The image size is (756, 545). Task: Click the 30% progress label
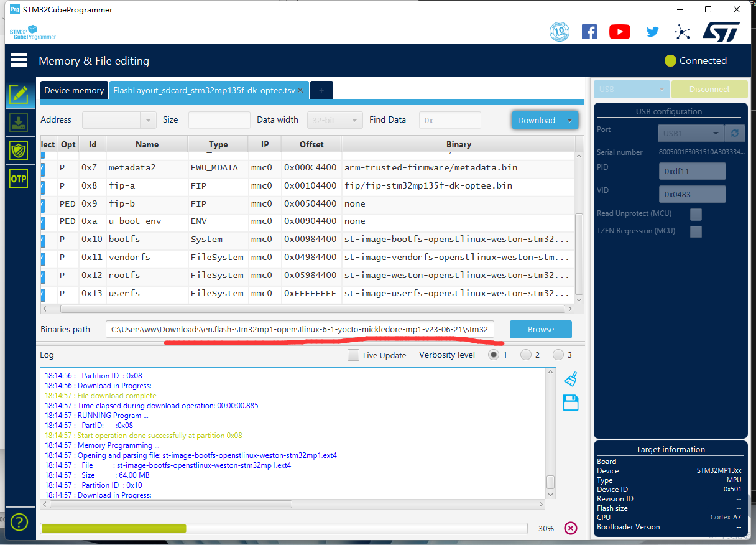click(x=546, y=528)
